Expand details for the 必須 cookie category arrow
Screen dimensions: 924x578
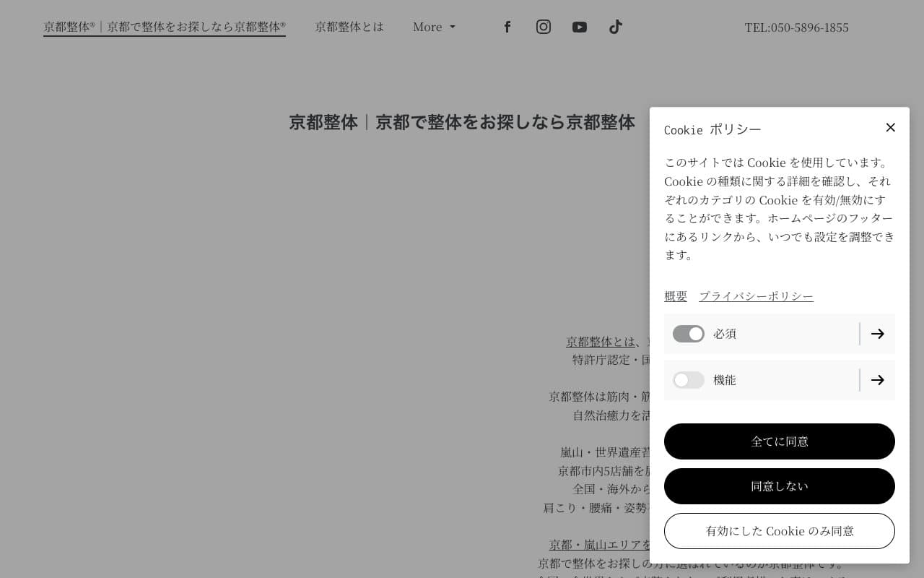(x=877, y=334)
